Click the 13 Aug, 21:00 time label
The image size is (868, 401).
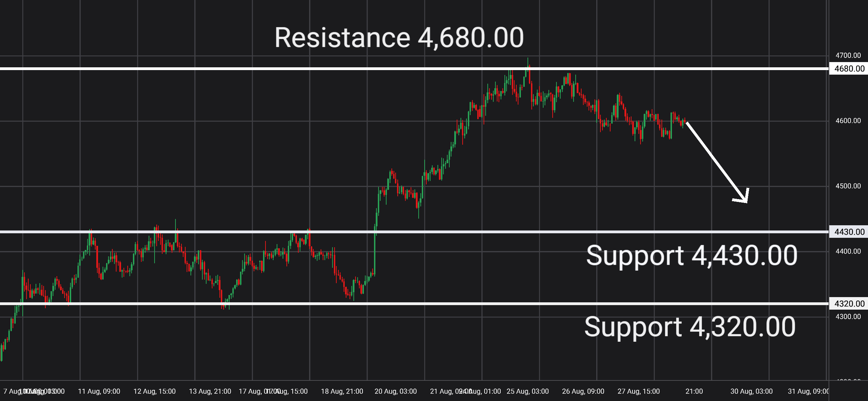point(210,391)
